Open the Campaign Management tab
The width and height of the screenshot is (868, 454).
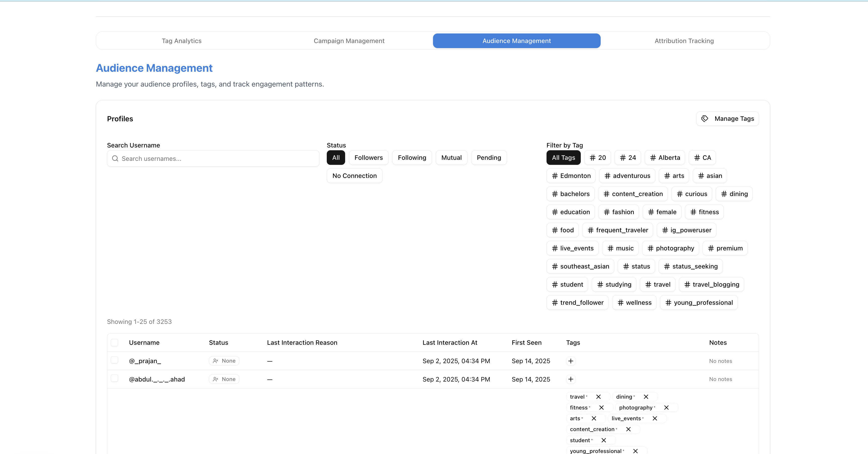click(x=349, y=41)
